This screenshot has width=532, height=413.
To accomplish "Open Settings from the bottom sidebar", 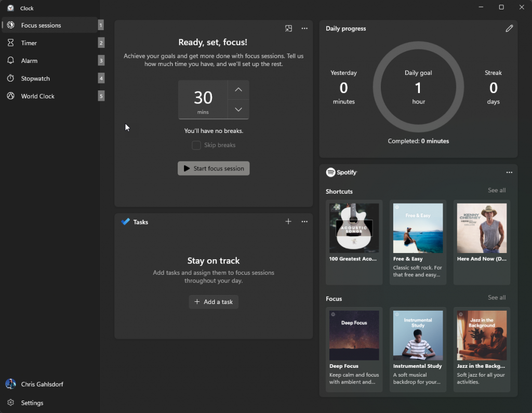I will point(31,403).
